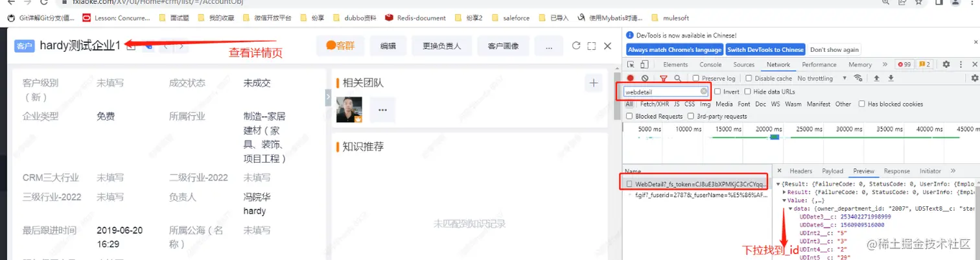Click the 2 issues warning badge
Viewport: 980px width, 260px height.
click(924, 64)
